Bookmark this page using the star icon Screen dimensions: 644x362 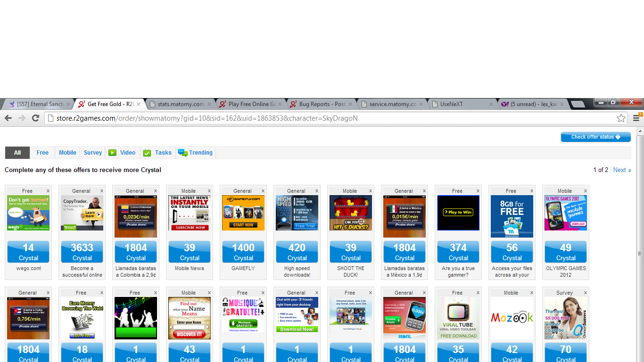[x=621, y=118]
